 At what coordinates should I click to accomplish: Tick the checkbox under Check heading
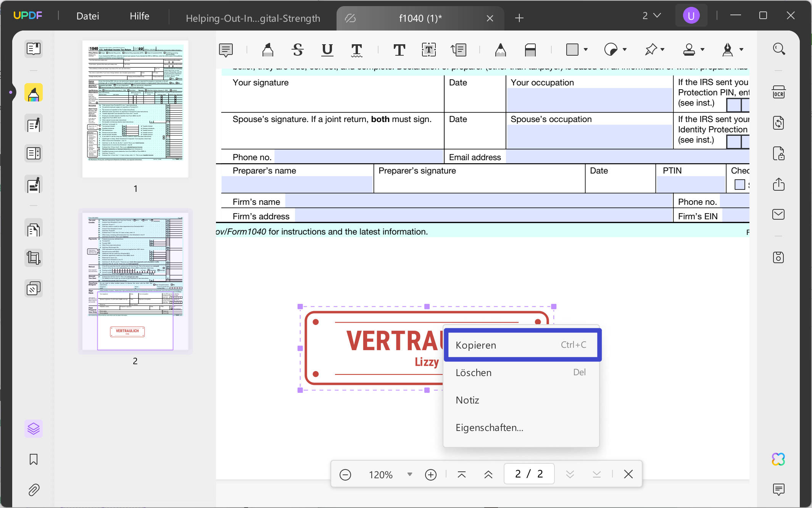coord(739,185)
